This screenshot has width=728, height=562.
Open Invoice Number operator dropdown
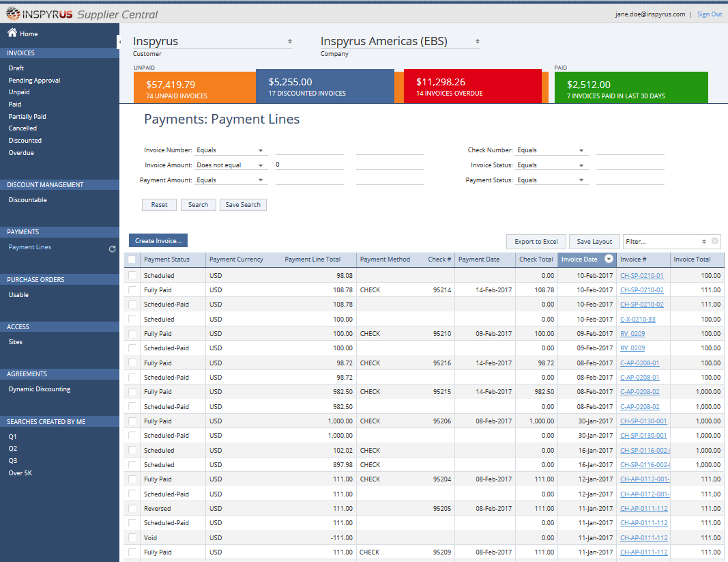click(231, 150)
